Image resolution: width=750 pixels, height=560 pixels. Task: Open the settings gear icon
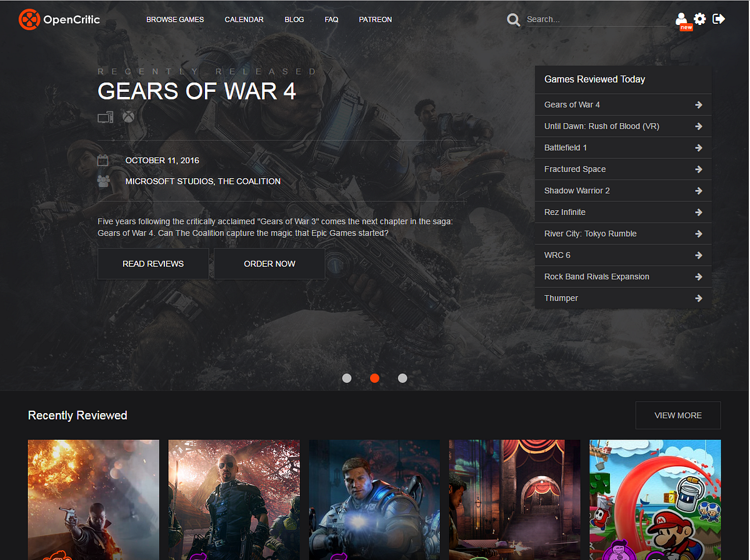tap(699, 19)
